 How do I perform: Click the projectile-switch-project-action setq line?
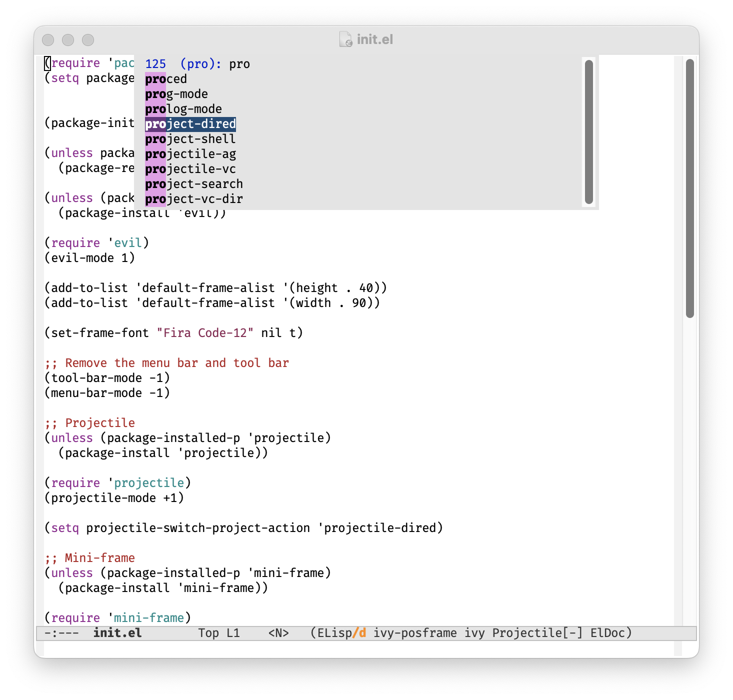[243, 528]
